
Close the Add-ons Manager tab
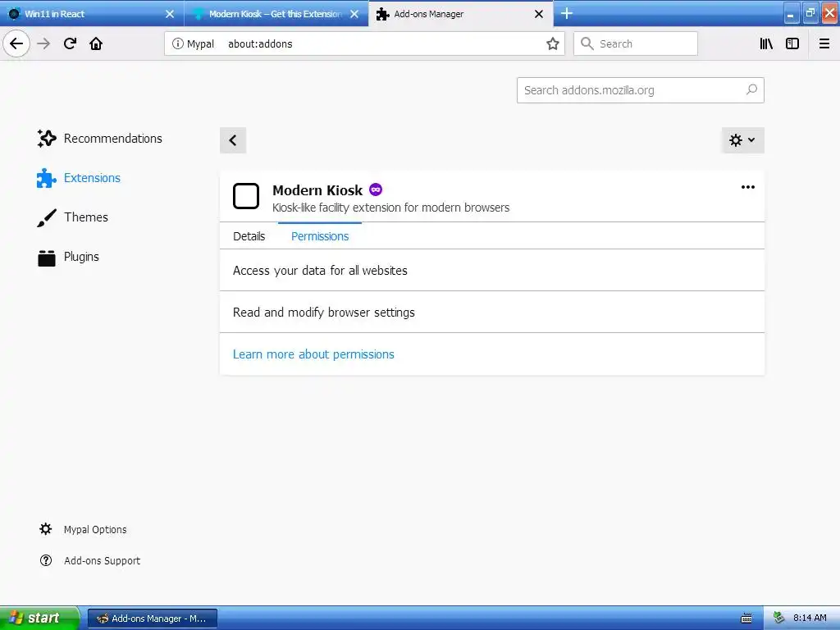pyautogui.click(x=539, y=14)
